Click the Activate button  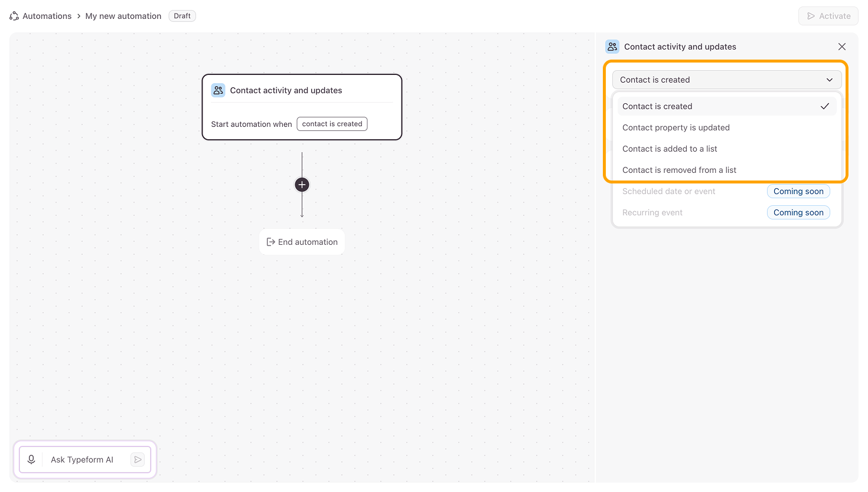[x=828, y=16]
